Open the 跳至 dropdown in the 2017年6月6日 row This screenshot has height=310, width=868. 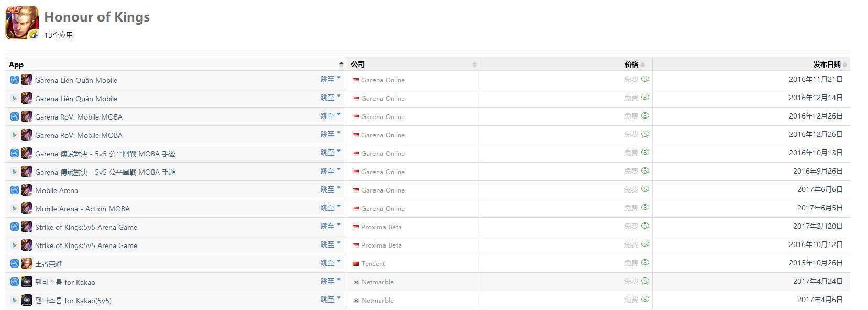pos(331,189)
